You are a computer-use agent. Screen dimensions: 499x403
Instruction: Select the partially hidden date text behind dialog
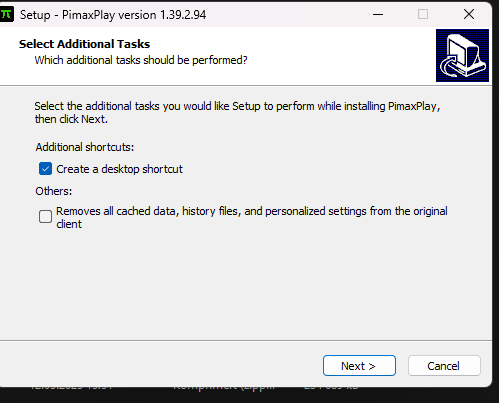pyautogui.click(x=71, y=387)
